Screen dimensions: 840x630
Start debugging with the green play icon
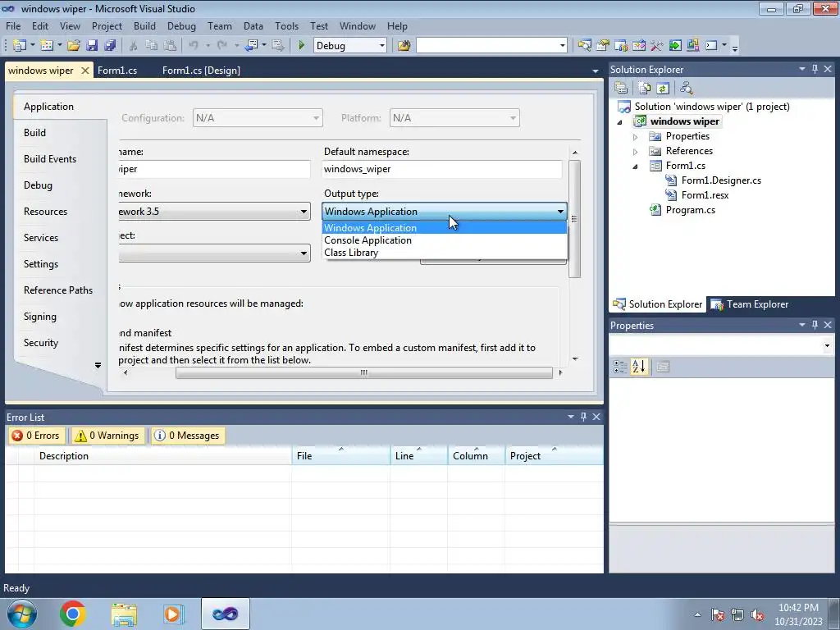pos(302,46)
